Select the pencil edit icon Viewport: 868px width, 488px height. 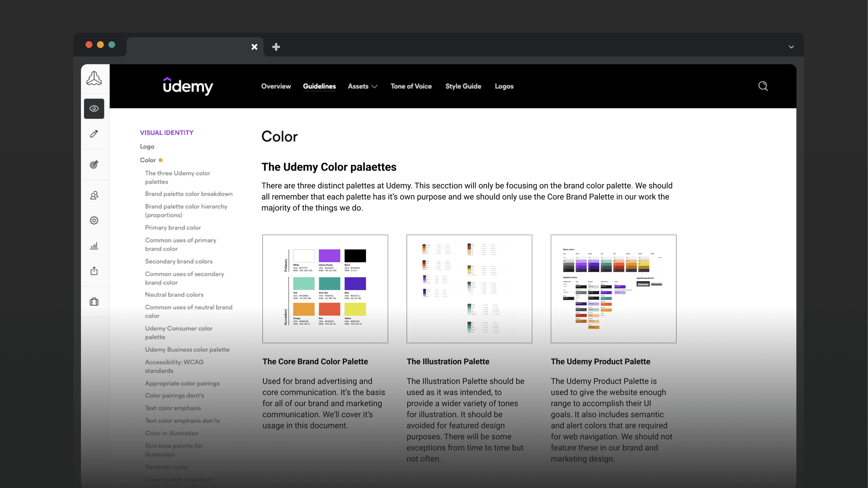94,134
